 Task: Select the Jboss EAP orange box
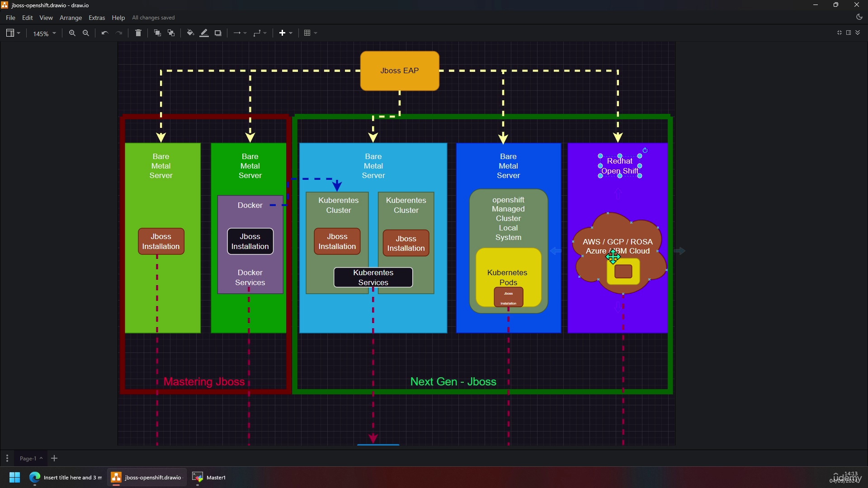click(x=400, y=70)
